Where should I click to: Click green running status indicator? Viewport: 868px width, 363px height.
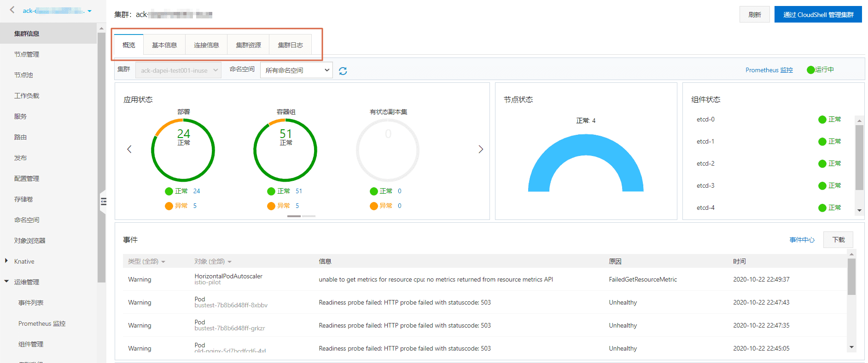tap(811, 70)
